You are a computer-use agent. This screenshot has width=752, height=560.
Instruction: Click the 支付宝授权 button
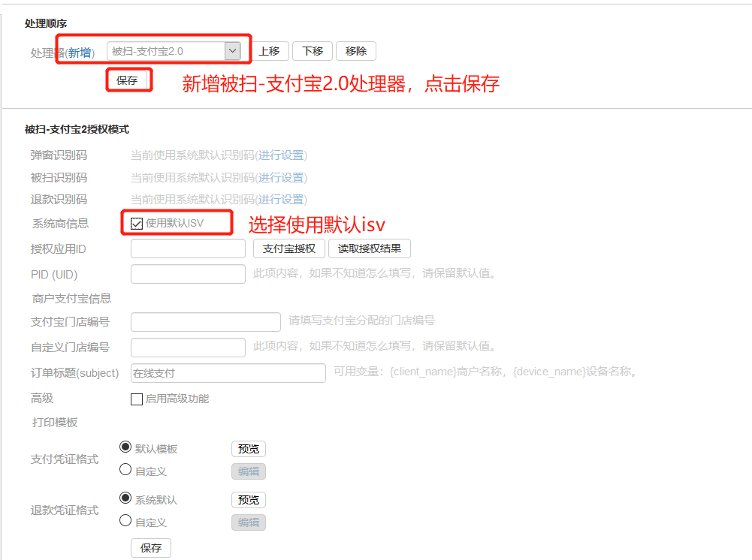pos(289,248)
